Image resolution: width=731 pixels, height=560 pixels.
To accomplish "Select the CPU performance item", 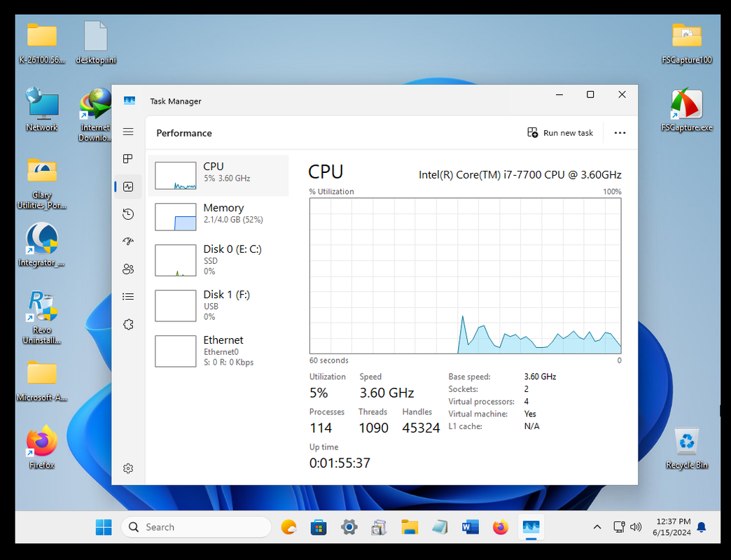I will [218, 176].
